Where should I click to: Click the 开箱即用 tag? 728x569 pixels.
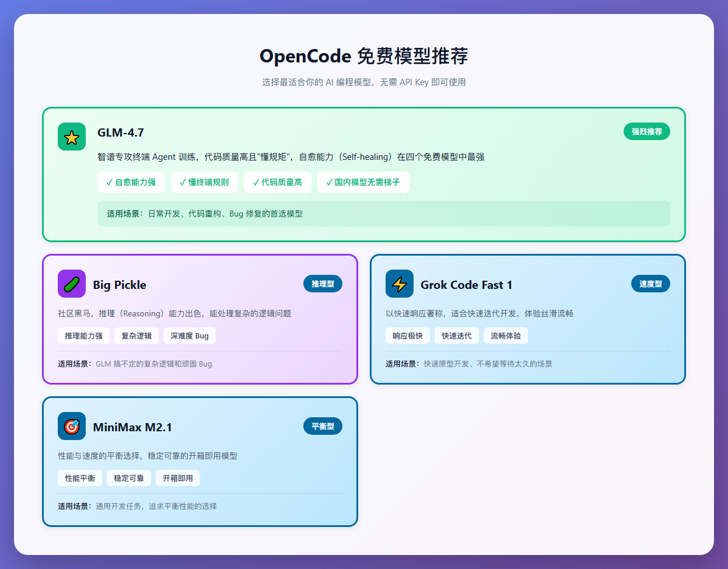(x=178, y=478)
